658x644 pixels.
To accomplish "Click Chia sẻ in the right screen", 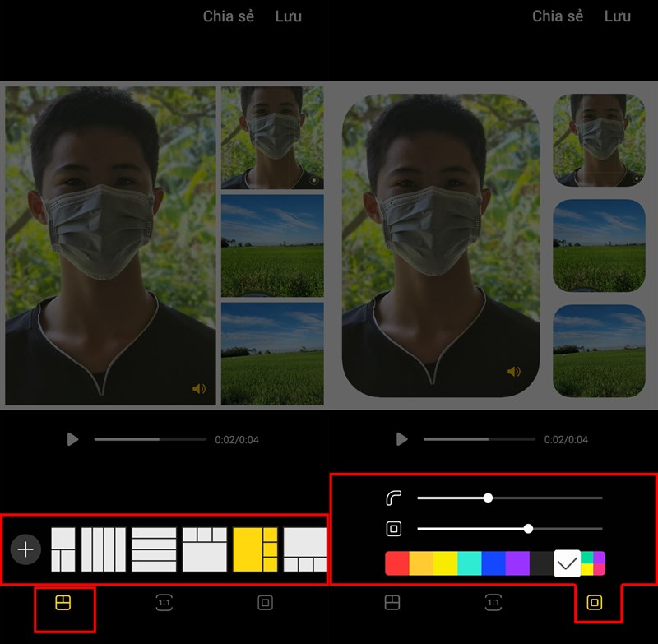I will click(558, 16).
